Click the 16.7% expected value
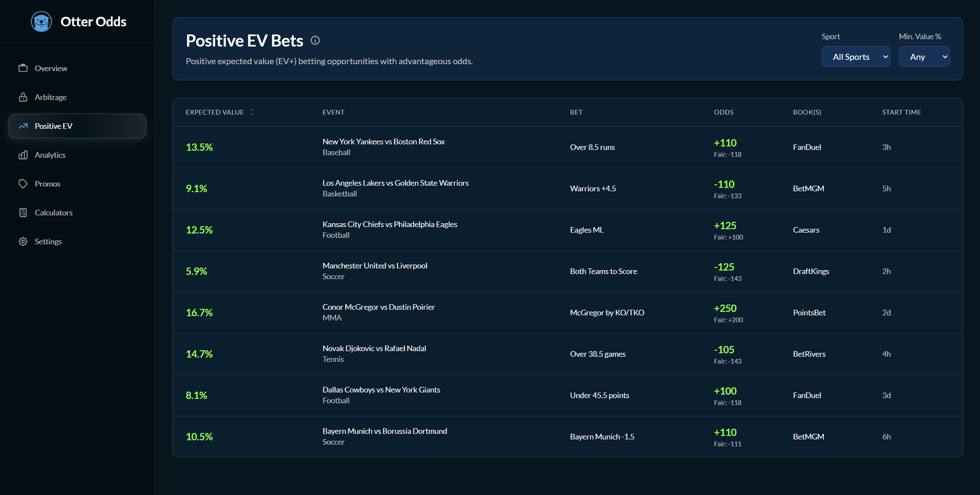The width and height of the screenshot is (980, 495). [x=200, y=312]
